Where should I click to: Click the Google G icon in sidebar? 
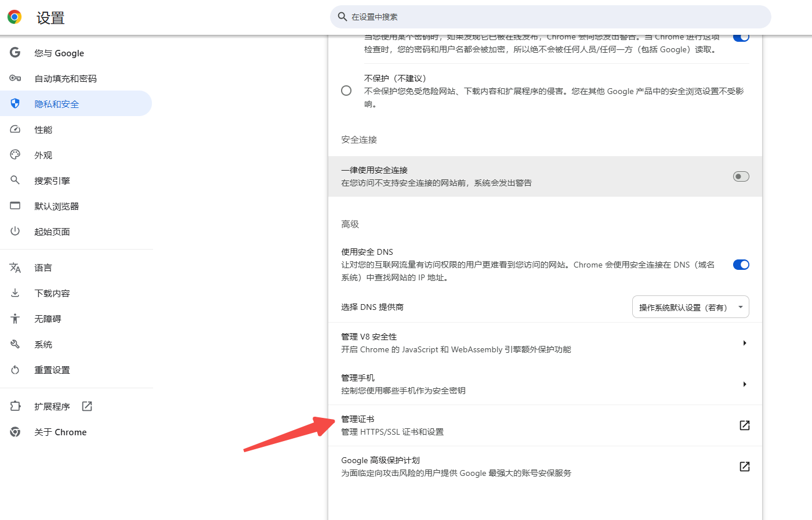[15, 53]
